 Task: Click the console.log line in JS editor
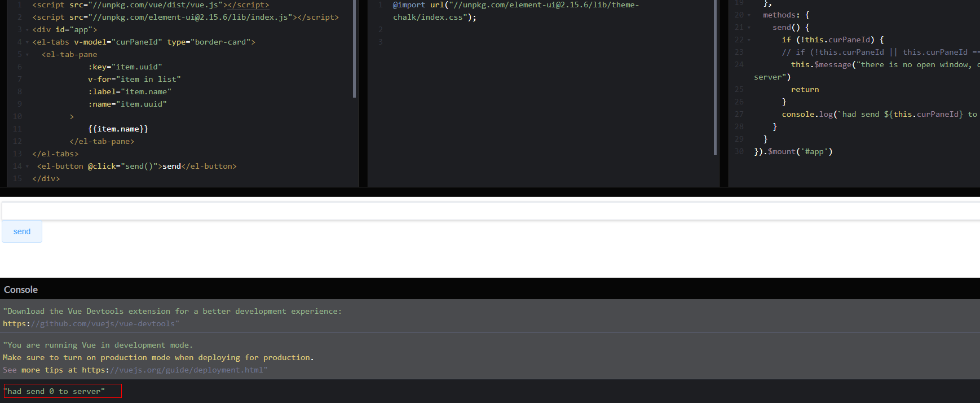(x=880, y=115)
